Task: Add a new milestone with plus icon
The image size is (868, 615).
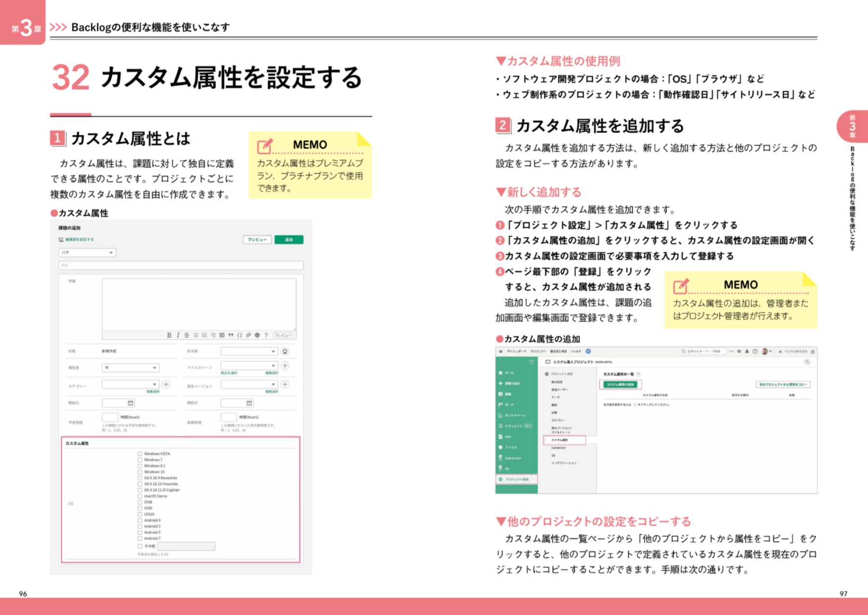Action: pos(285,365)
